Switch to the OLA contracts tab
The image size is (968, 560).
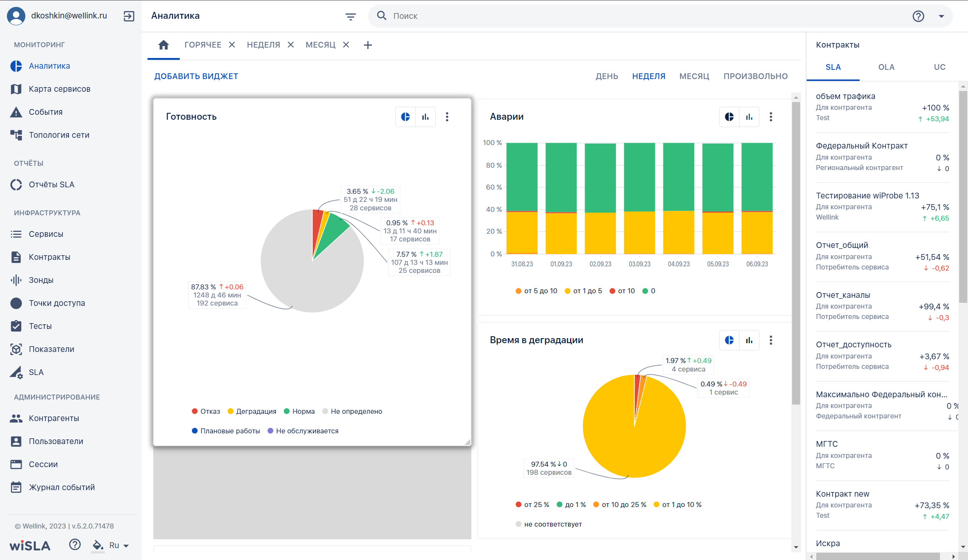click(886, 67)
